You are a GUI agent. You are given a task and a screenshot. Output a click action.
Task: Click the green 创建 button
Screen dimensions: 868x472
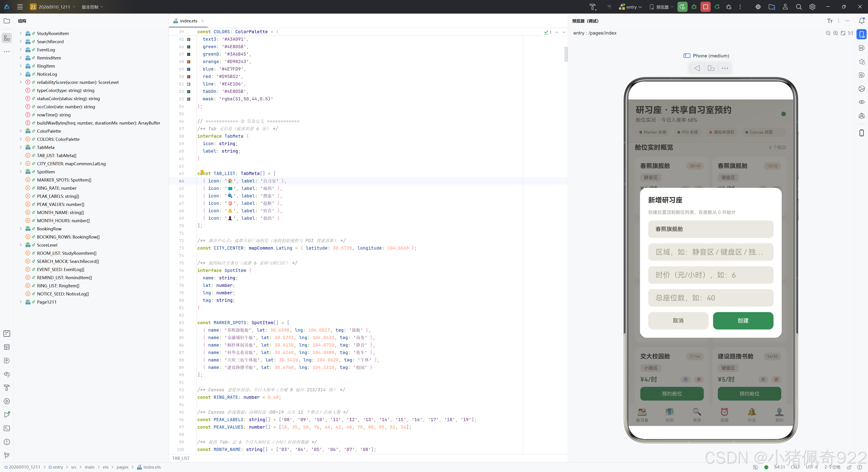743,320
